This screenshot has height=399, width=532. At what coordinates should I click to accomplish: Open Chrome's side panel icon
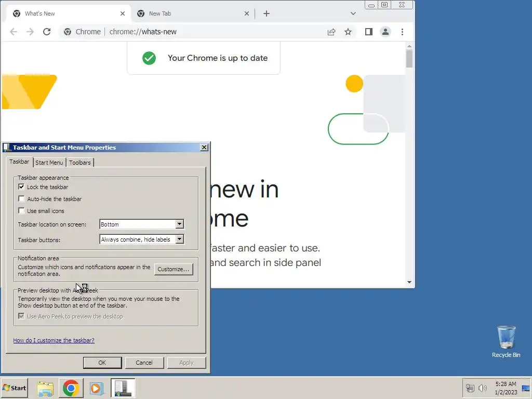[x=369, y=32]
